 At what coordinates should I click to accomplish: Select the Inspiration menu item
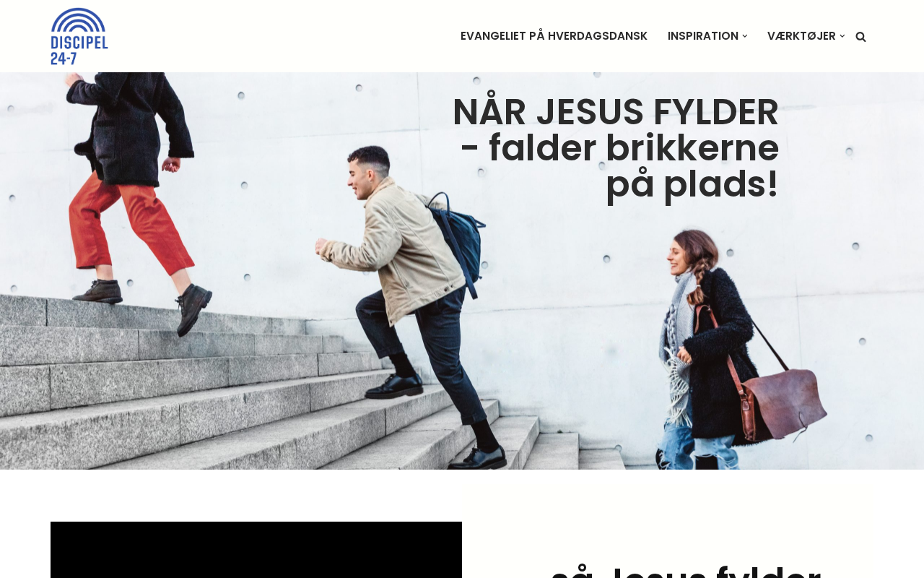702,36
